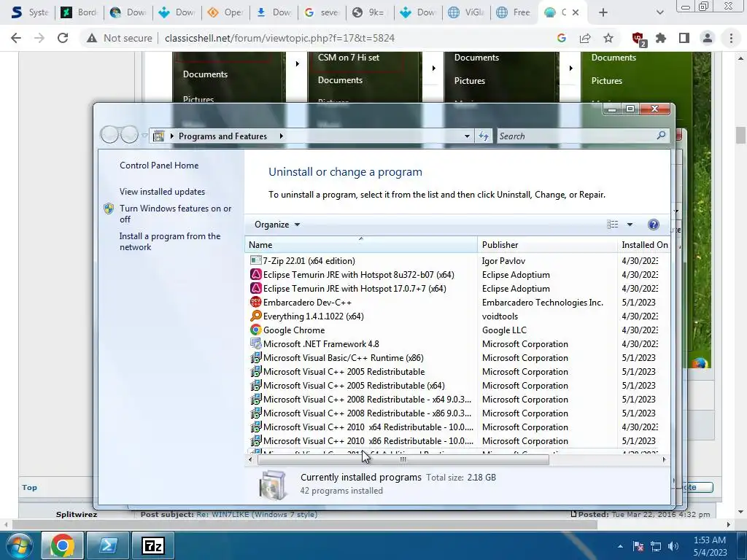Open View installed updates link
The image size is (747, 560).
162,192
